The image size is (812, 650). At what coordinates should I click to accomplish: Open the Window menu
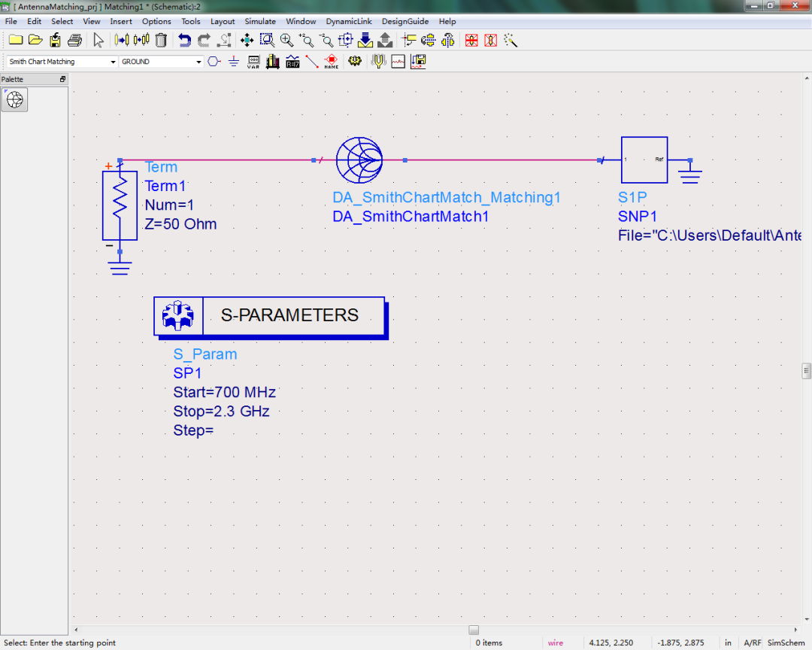tap(301, 21)
